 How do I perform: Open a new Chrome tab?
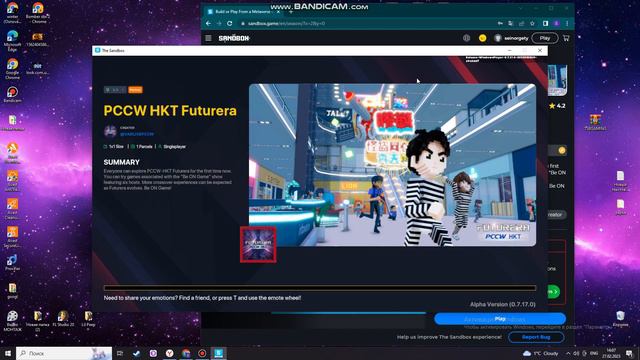click(x=291, y=12)
